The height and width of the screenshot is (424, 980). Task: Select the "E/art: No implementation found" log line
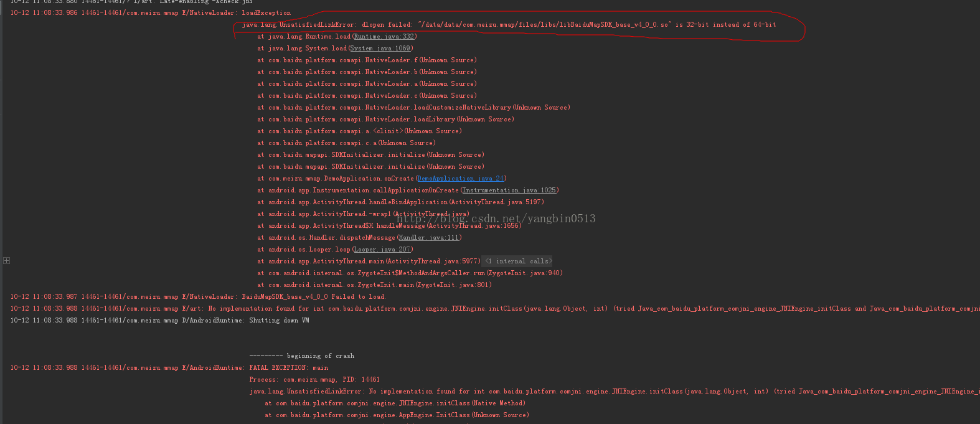(495, 309)
